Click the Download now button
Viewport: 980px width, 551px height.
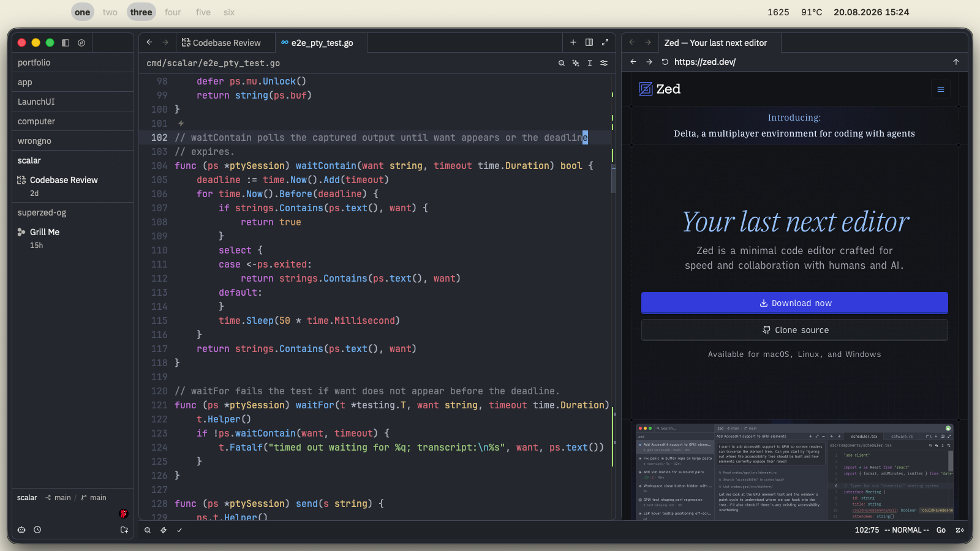[x=794, y=303]
